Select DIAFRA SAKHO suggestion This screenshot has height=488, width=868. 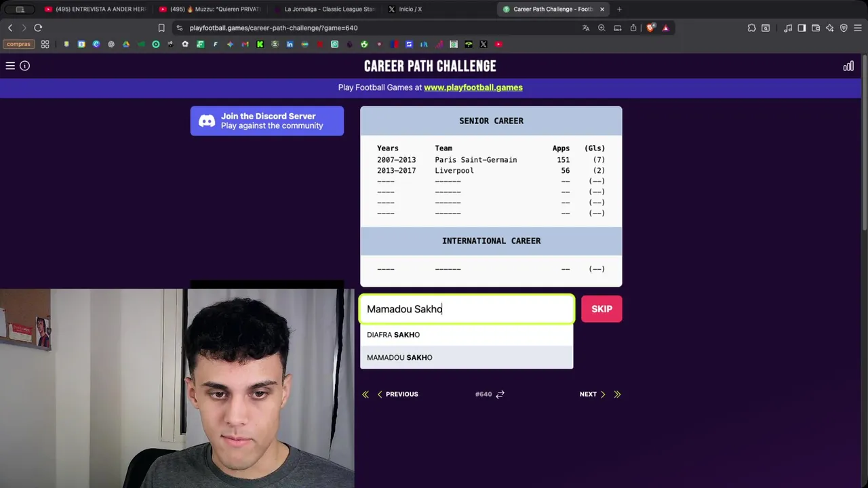[x=467, y=335]
